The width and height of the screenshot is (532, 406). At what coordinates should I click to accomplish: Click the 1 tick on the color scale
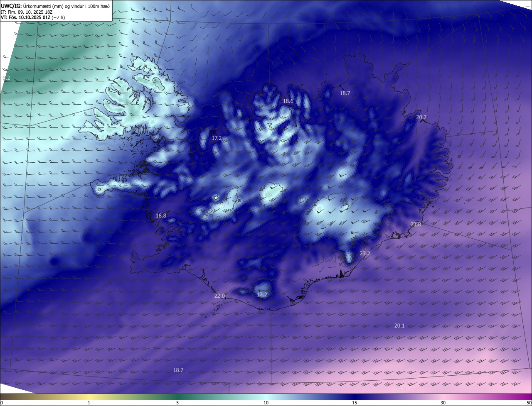coord(89,403)
